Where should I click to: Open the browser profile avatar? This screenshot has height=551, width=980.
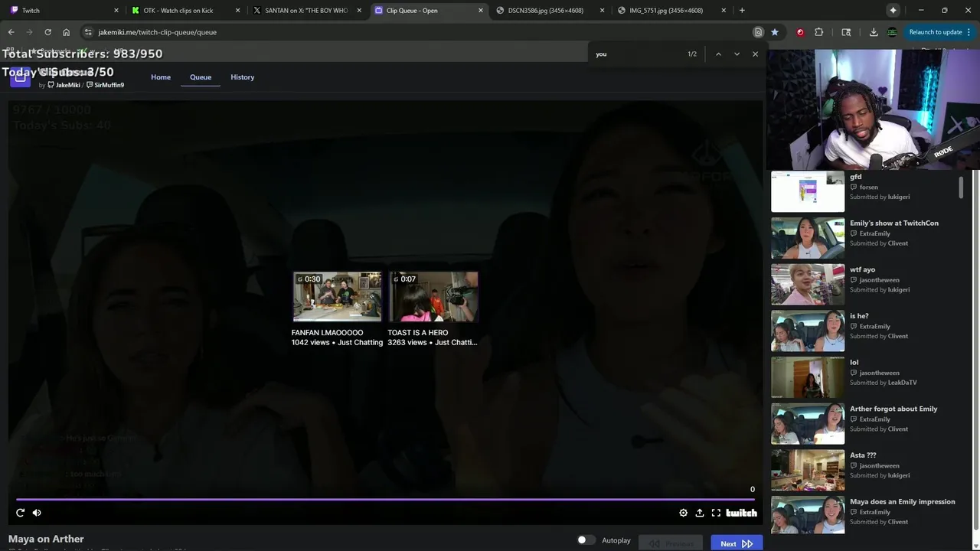(x=892, y=32)
